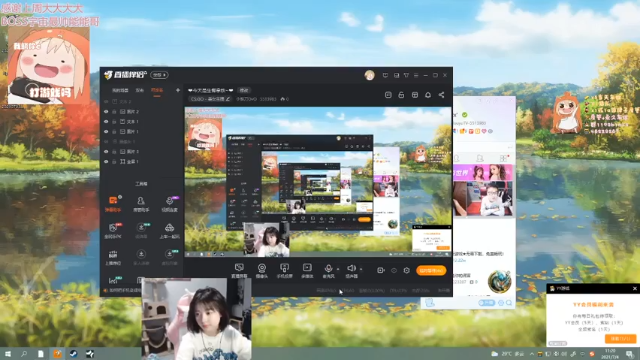Open the Windows Start menu
Image resolution: width=640 pixels, height=360 pixels.
[x=7, y=354]
